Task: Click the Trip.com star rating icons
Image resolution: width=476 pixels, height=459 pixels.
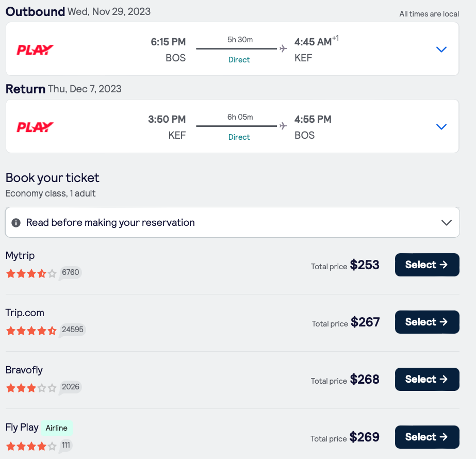Action: tap(31, 331)
